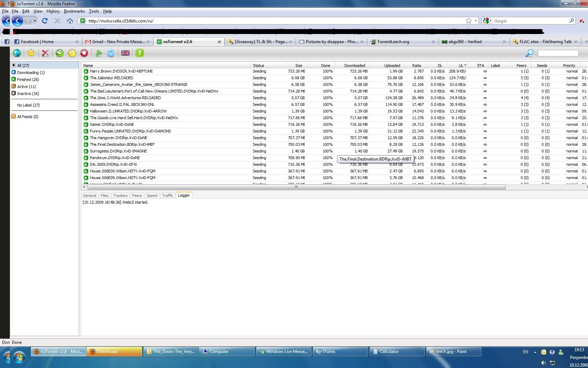Viewport: 588px width, 368px height.
Task: Click the site identity icon in the URL bar
Action: tap(83, 21)
